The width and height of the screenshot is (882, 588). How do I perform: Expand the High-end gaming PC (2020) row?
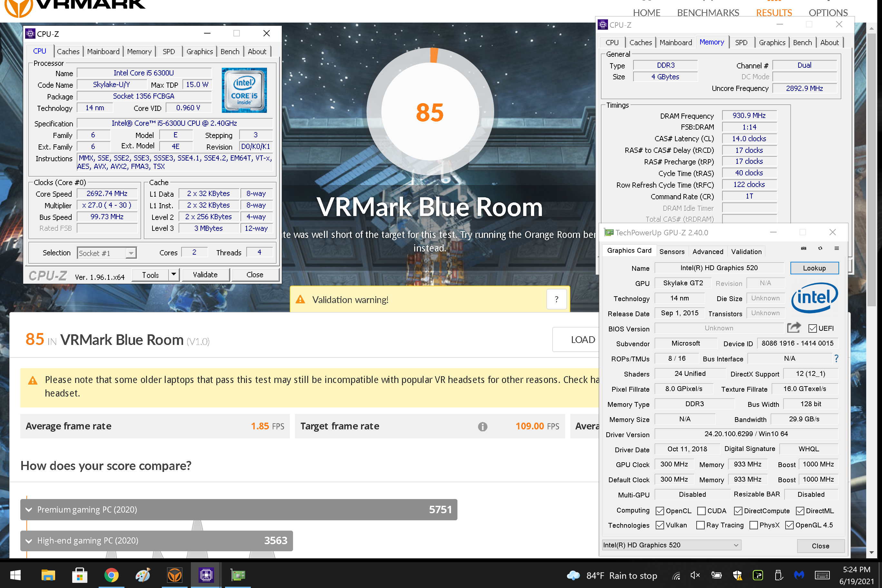click(x=156, y=541)
